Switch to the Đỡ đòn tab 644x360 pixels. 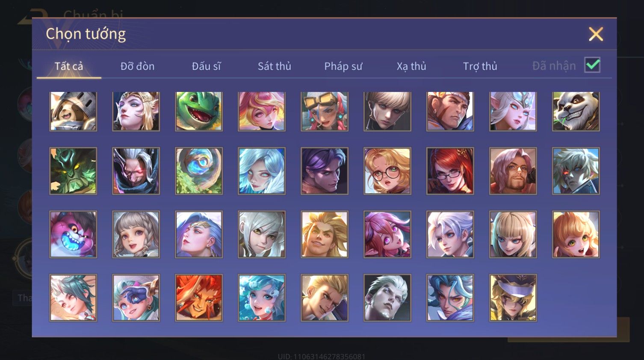pyautogui.click(x=137, y=66)
